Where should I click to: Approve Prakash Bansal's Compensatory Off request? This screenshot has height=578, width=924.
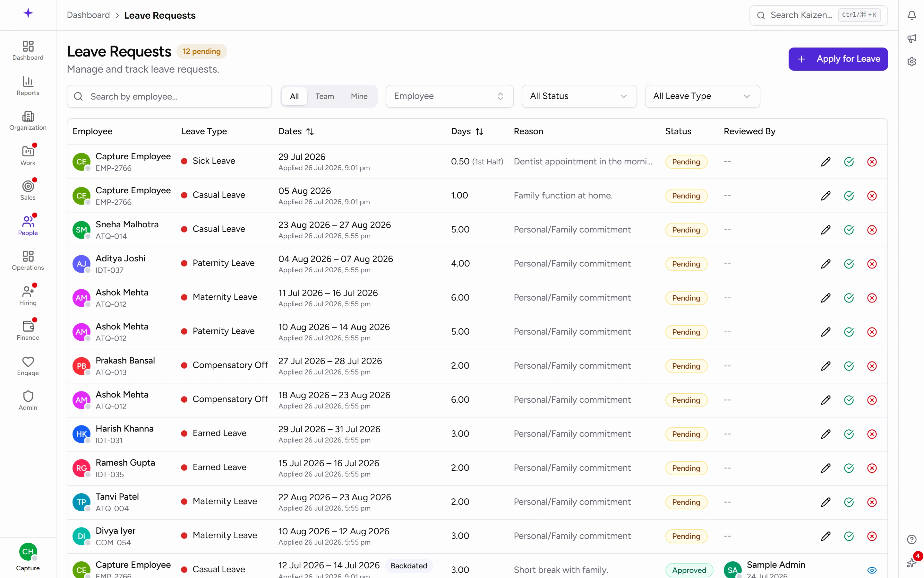tap(849, 366)
